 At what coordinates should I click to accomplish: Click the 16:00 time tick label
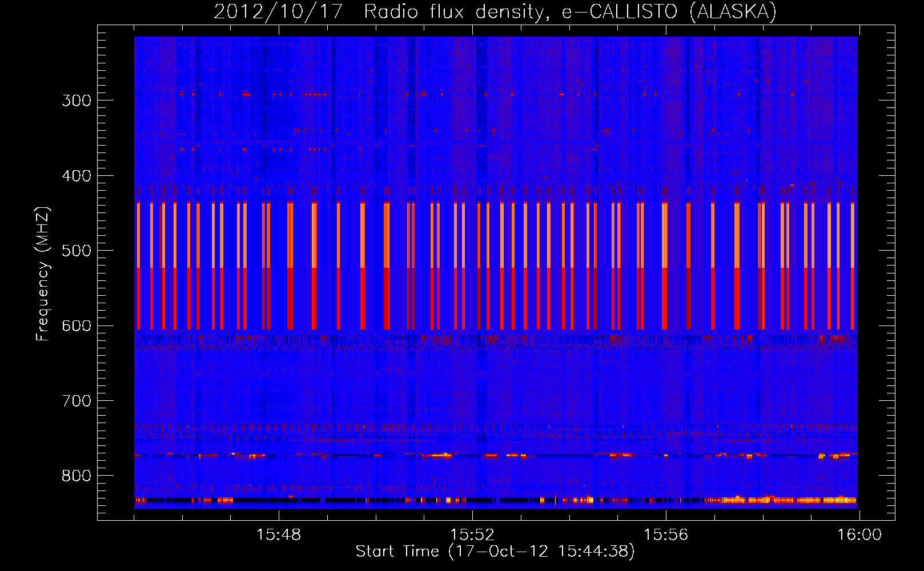(x=859, y=535)
